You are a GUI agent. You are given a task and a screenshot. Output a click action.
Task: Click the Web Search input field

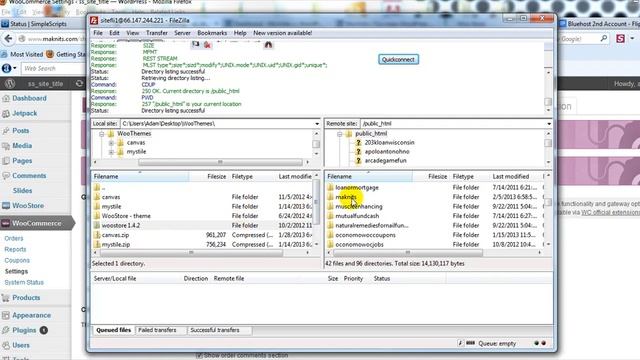click(53, 69)
